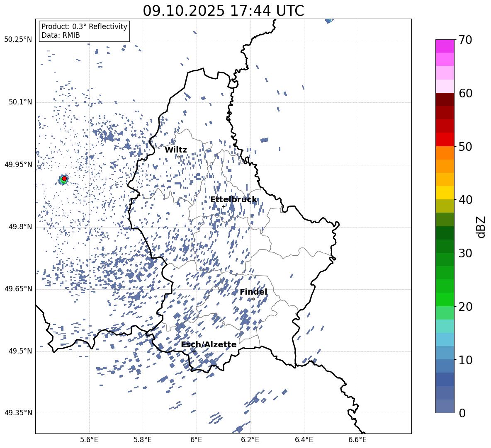Click the 50.25°N latitude label
The width and height of the screenshot is (491, 448).
coord(18,40)
